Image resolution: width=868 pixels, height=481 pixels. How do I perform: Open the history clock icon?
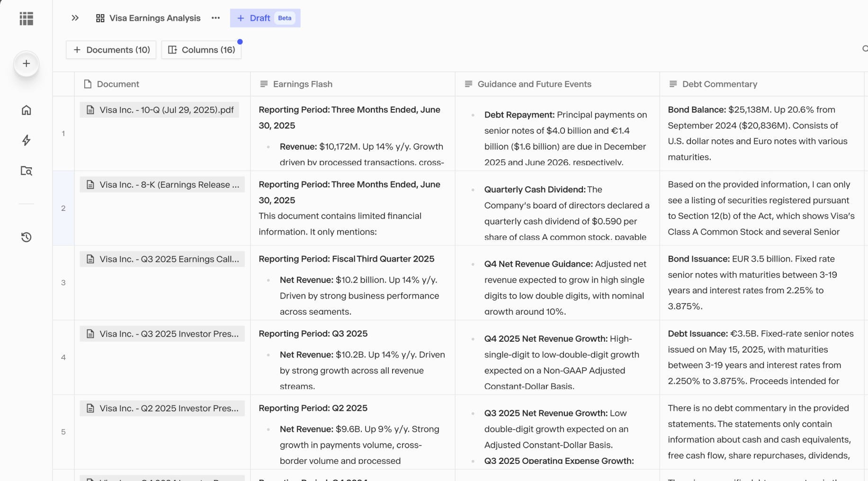pyautogui.click(x=27, y=237)
